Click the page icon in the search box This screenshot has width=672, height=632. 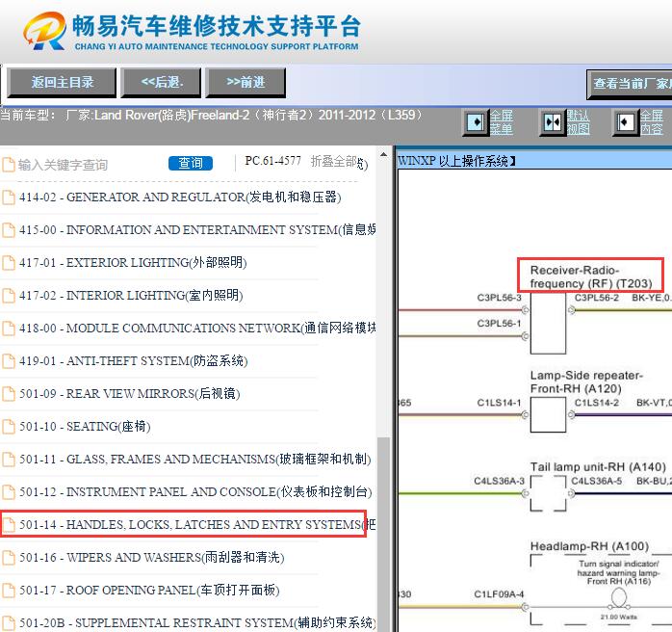tap(8, 165)
